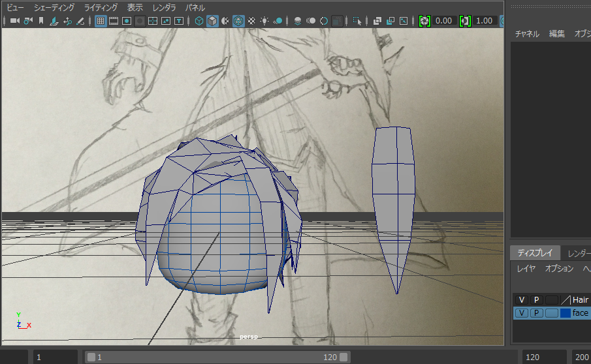Screen dimensions: 591x364
Task: Click the Exposure icon
Action: (x=424, y=21)
